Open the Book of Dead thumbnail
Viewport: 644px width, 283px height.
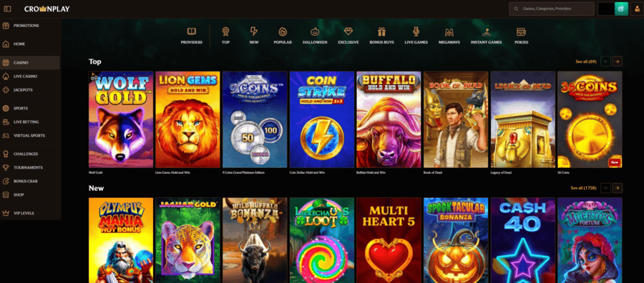456,119
